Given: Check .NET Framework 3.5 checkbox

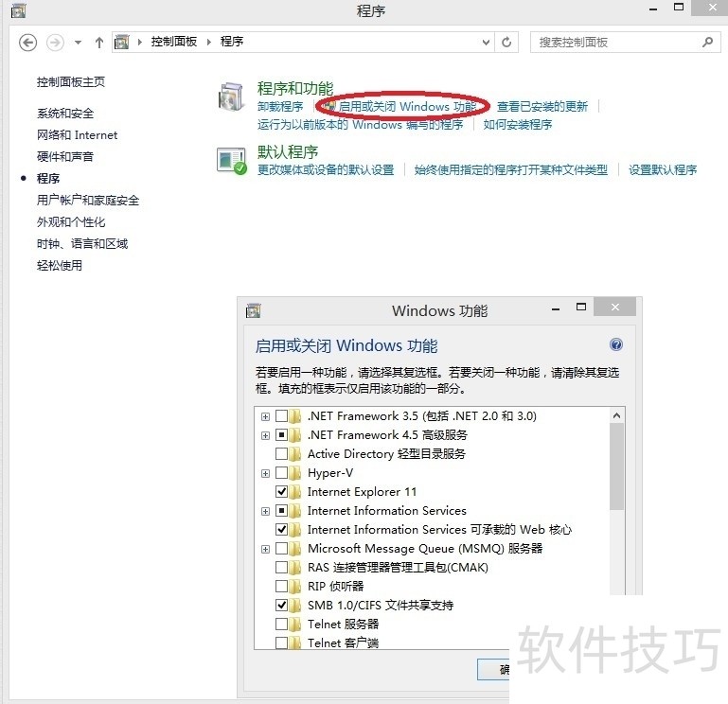Looking at the screenshot, I should pyautogui.click(x=281, y=415).
